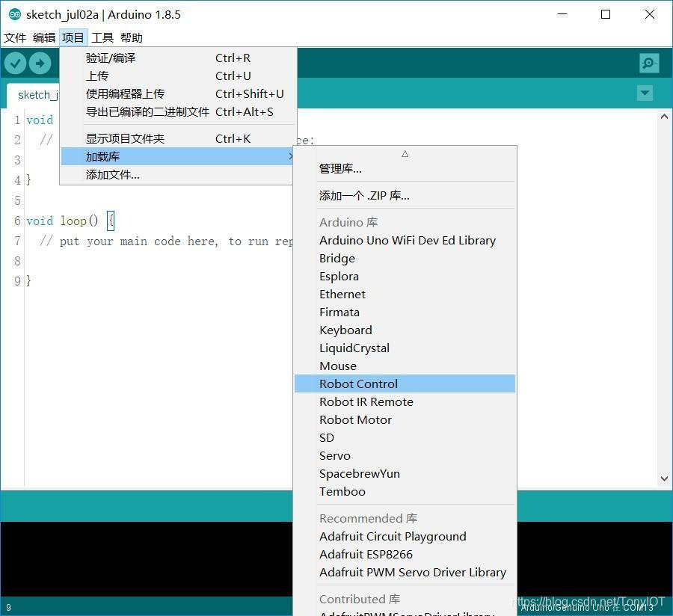This screenshot has height=616, width=673.
Task: Open the 工具 menu
Action: pyautogui.click(x=102, y=37)
